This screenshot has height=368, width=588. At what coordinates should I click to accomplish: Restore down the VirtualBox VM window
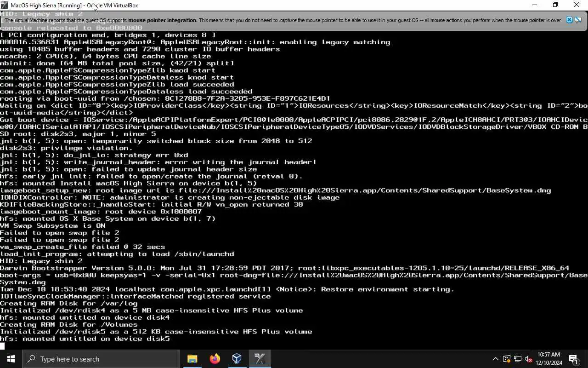pyautogui.click(x=555, y=5)
